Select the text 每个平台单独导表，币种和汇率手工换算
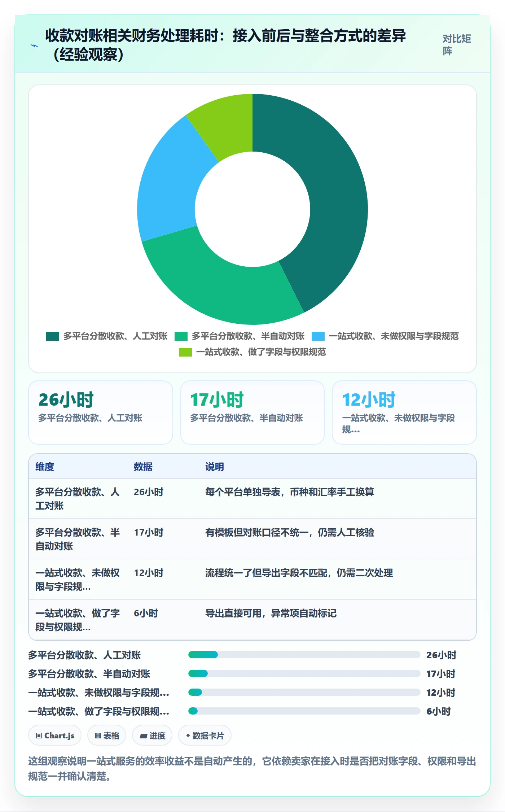 pyautogui.click(x=290, y=492)
